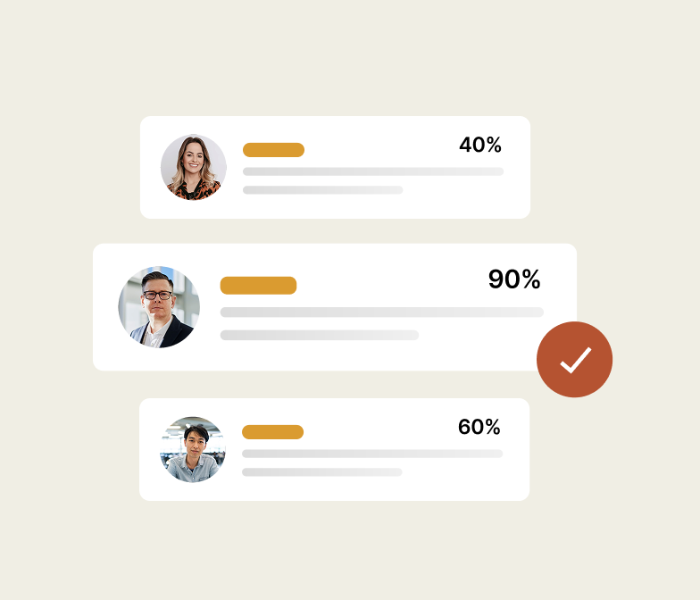The width and height of the screenshot is (700, 600).
Task: Click the red checkmark badge
Action: (574, 359)
